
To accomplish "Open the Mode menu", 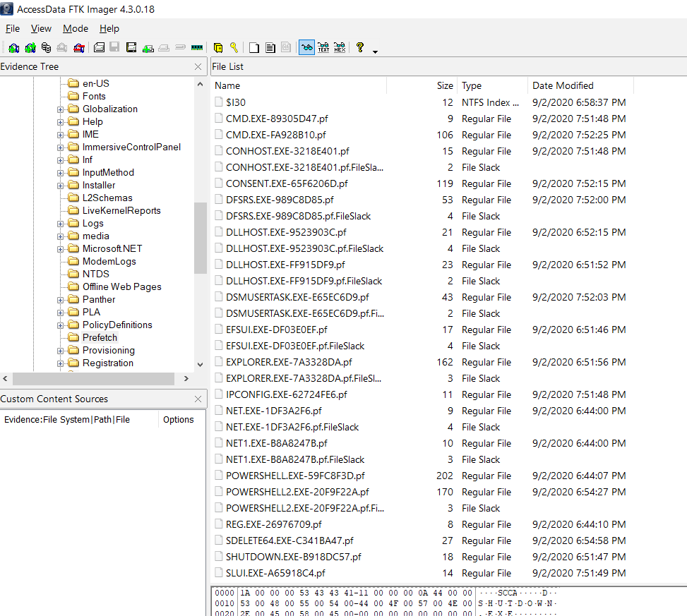I will point(76,28).
